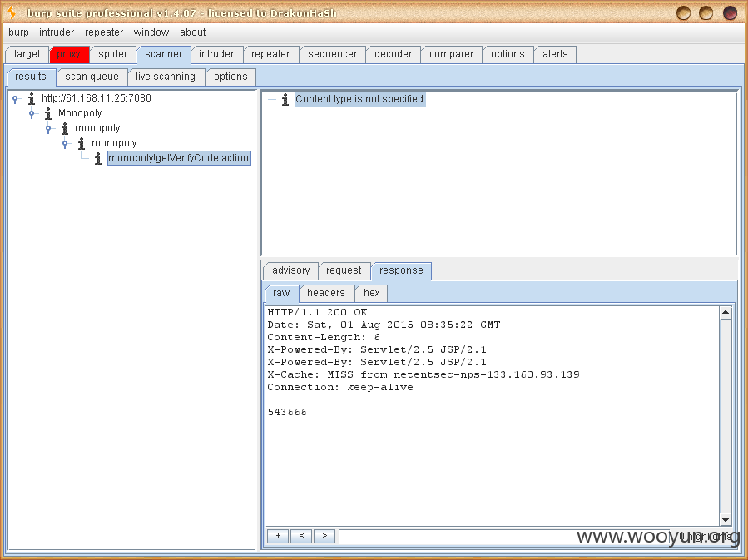The image size is (748, 560).
Task: Click the X-Cache header line
Action: [x=424, y=374]
